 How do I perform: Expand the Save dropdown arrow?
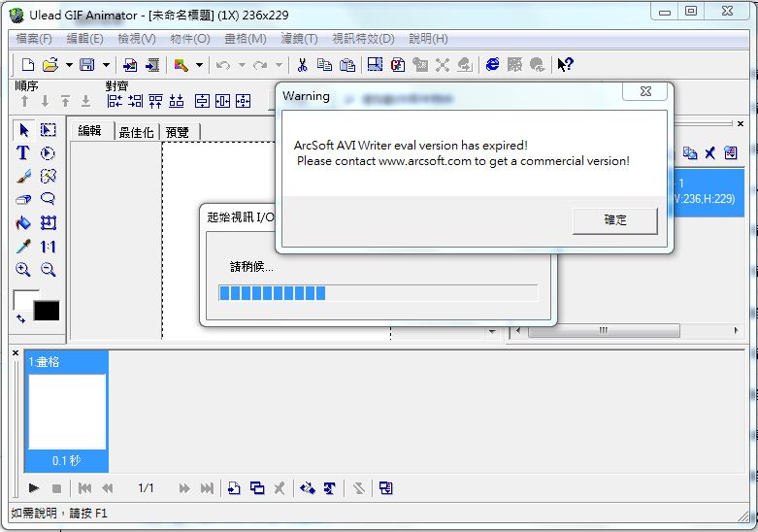[106, 65]
